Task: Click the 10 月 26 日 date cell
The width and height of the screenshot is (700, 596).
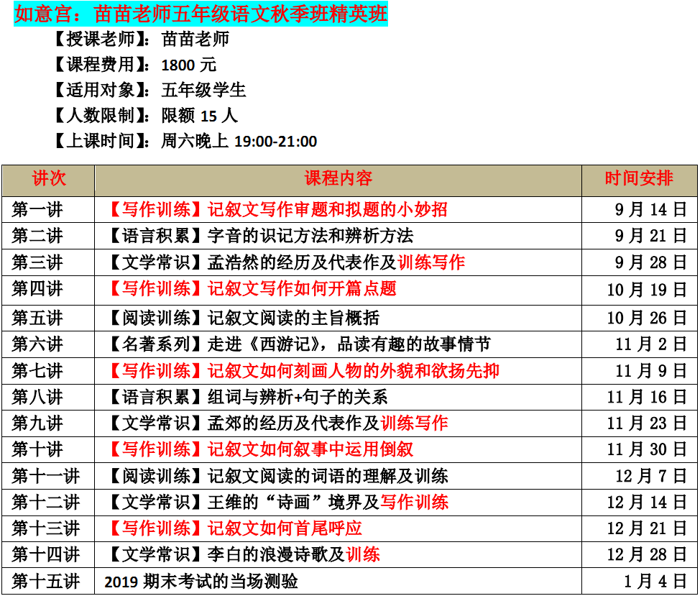Action: (647, 318)
